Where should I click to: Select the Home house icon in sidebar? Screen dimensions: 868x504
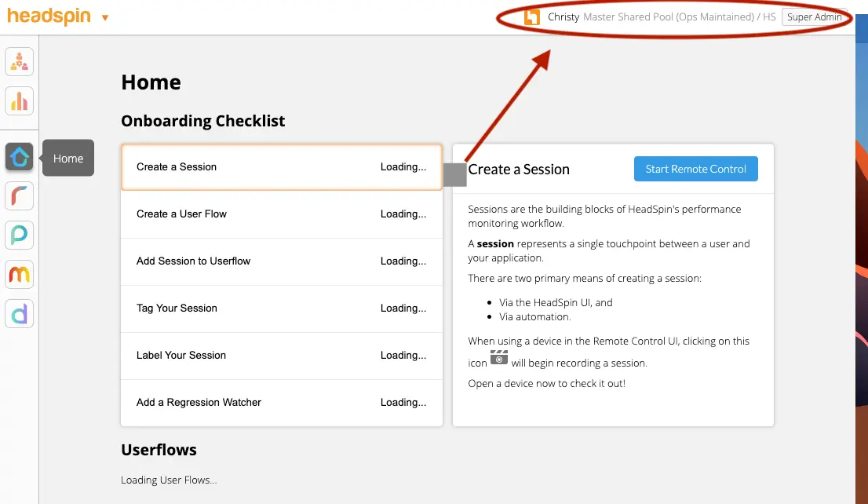tap(20, 157)
